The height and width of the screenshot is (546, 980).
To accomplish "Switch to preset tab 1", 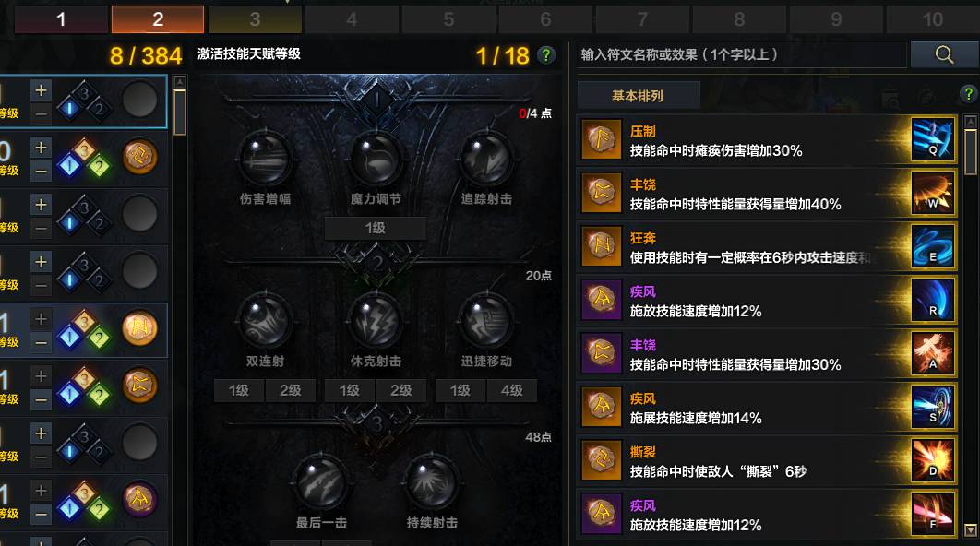I will [61, 19].
